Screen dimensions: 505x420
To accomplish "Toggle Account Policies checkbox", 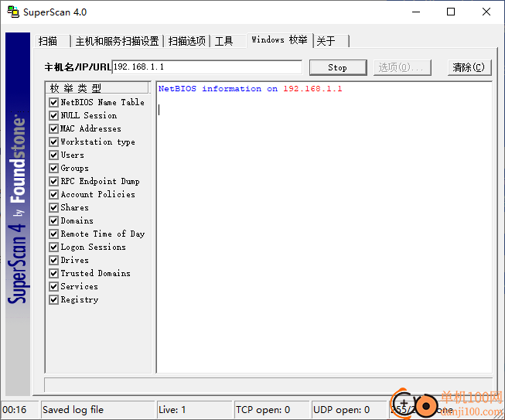I will click(54, 195).
